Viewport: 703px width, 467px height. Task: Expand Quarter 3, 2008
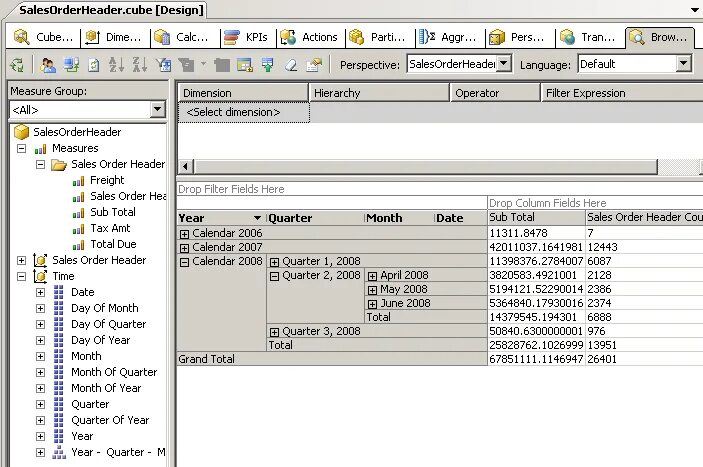[x=274, y=332]
